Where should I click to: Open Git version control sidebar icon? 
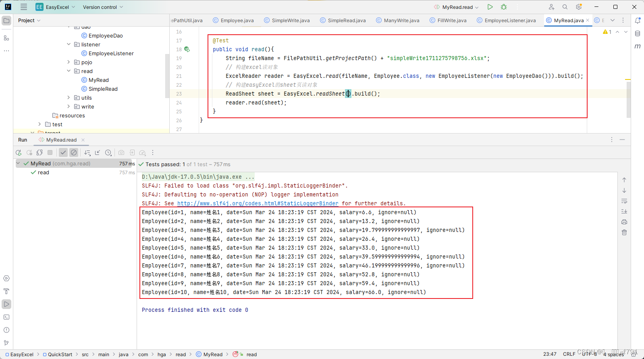(x=6, y=343)
